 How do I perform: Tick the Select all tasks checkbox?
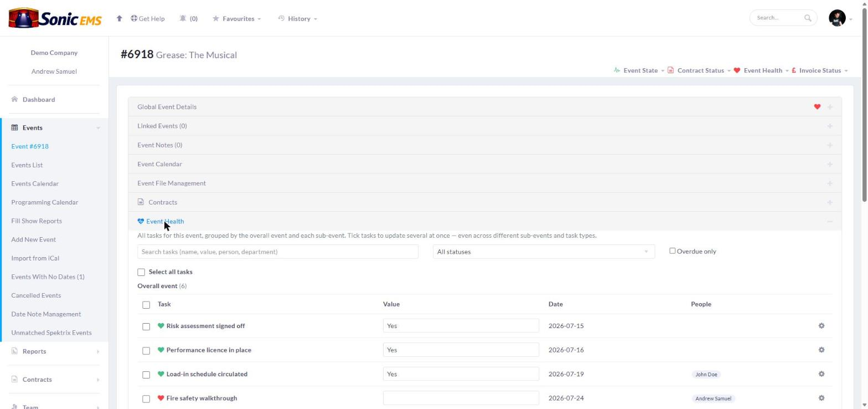pos(141,272)
